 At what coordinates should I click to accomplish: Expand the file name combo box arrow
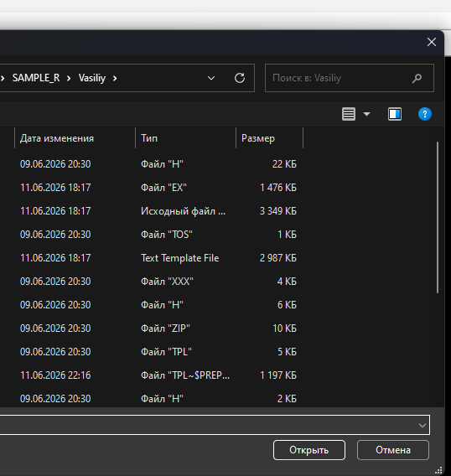coord(422,426)
